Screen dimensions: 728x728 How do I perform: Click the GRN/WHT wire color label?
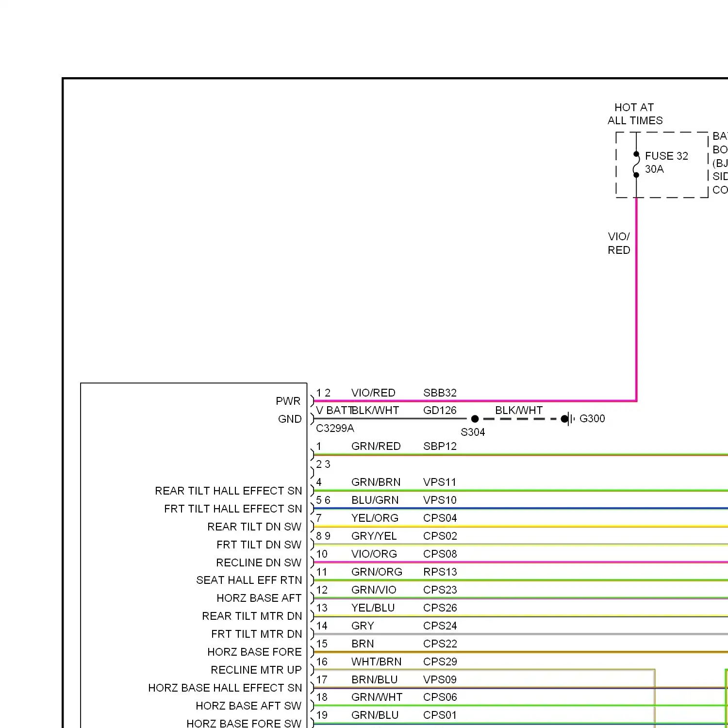(x=377, y=697)
